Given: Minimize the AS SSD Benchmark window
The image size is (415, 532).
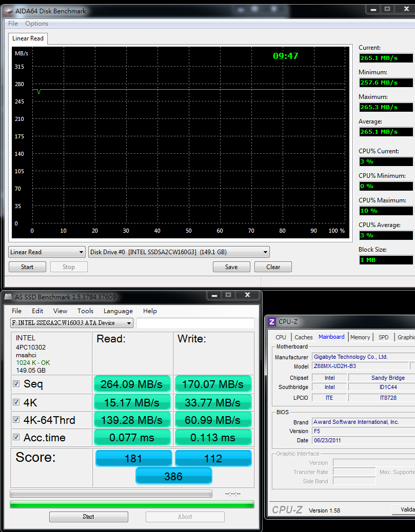Looking at the screenshot, I should point(214,295).
